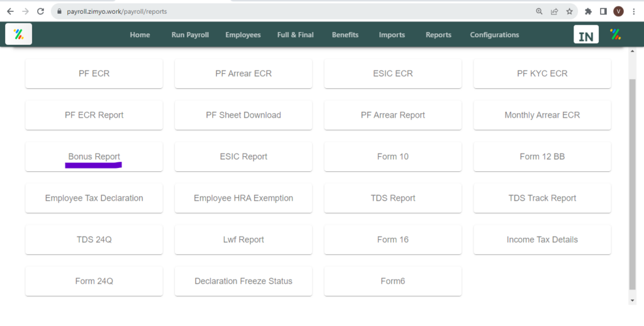Open the Employee HRA Exemption card

243,198
